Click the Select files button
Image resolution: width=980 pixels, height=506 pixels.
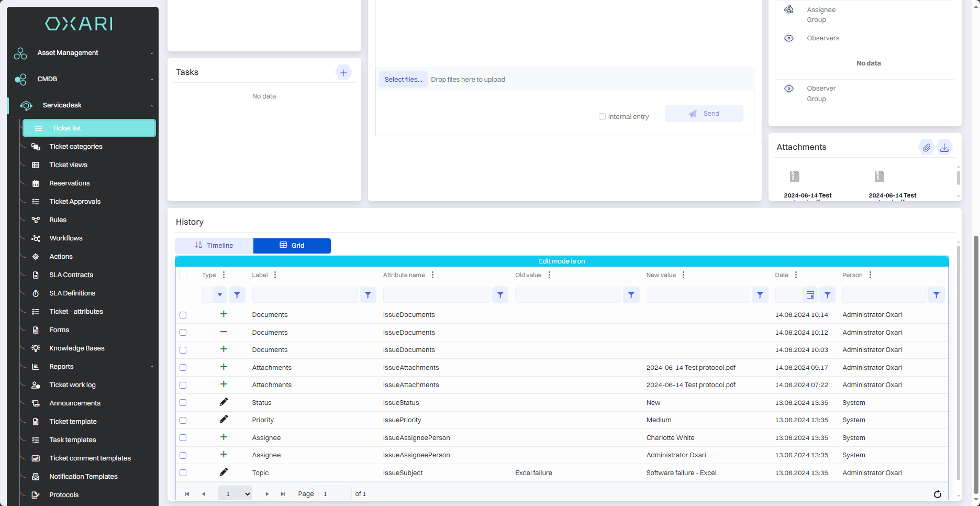(403, 80)
